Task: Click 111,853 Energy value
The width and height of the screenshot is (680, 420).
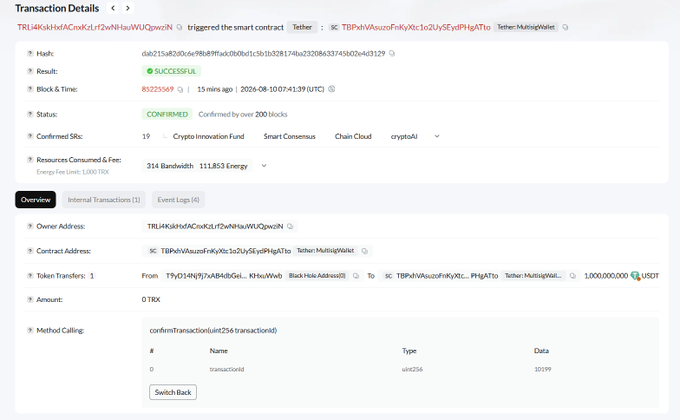Action: pyautogui.click(x=223, y=166)
